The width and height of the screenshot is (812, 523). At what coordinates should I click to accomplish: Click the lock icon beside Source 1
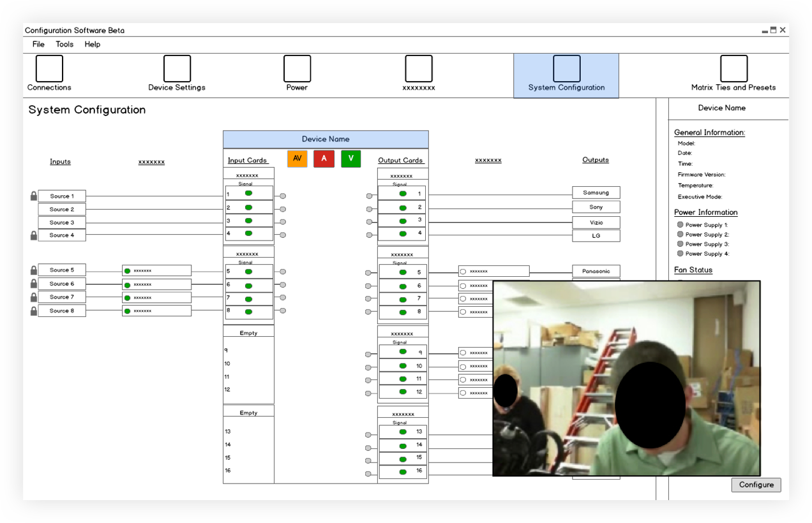pos(33,196)
